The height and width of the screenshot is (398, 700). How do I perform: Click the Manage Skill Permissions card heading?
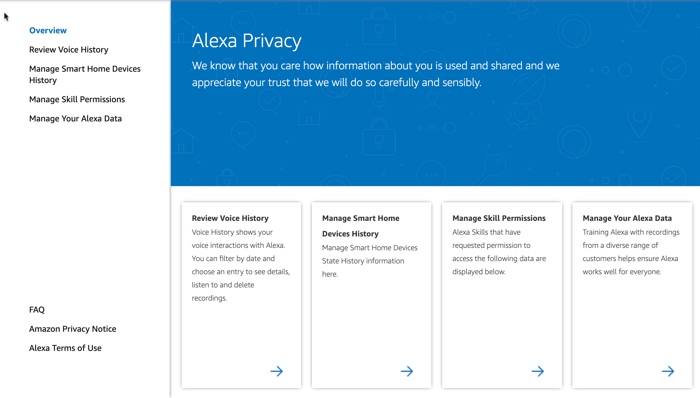click(x=499, y=218)
